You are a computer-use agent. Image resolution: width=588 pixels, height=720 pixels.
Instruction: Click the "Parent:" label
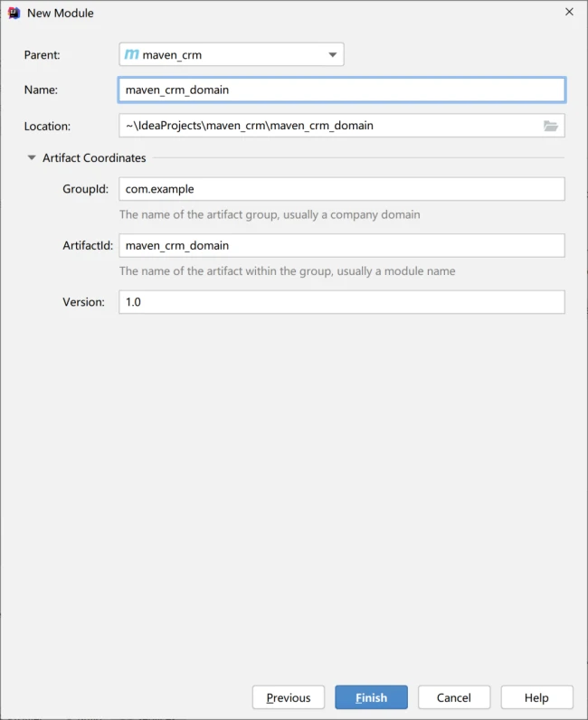(42, 55)
